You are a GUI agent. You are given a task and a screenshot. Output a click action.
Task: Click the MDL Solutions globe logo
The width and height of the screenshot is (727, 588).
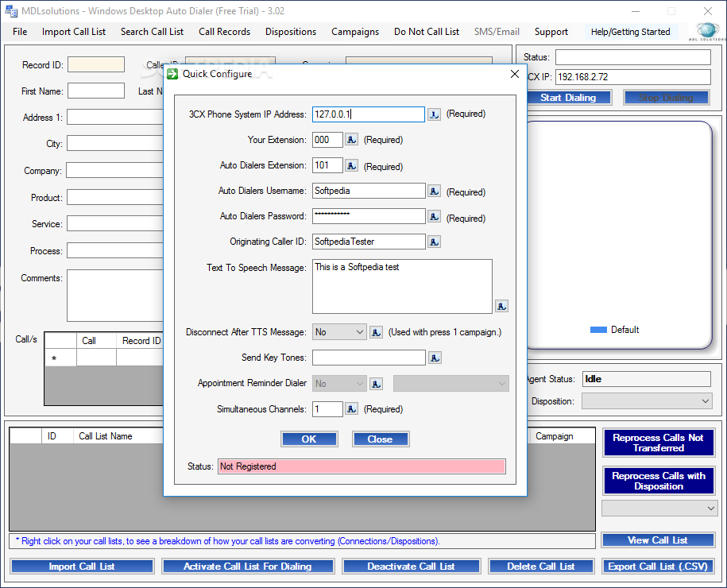coord(706,31)
